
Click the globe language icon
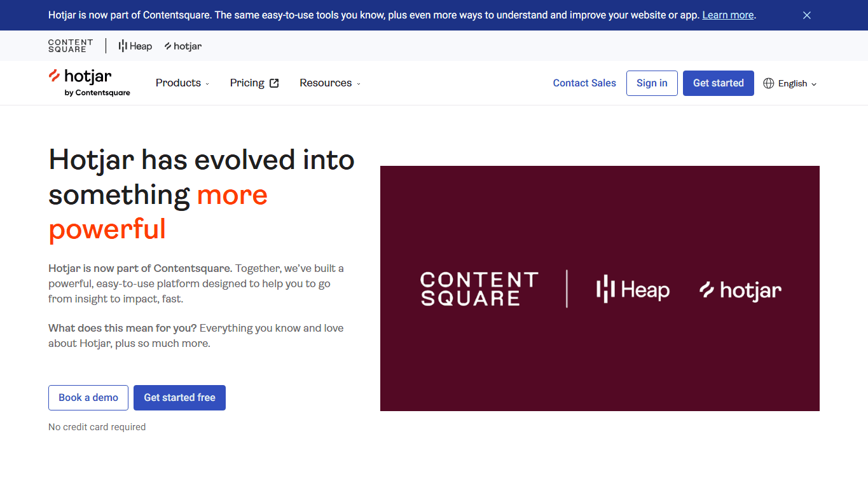769,83
